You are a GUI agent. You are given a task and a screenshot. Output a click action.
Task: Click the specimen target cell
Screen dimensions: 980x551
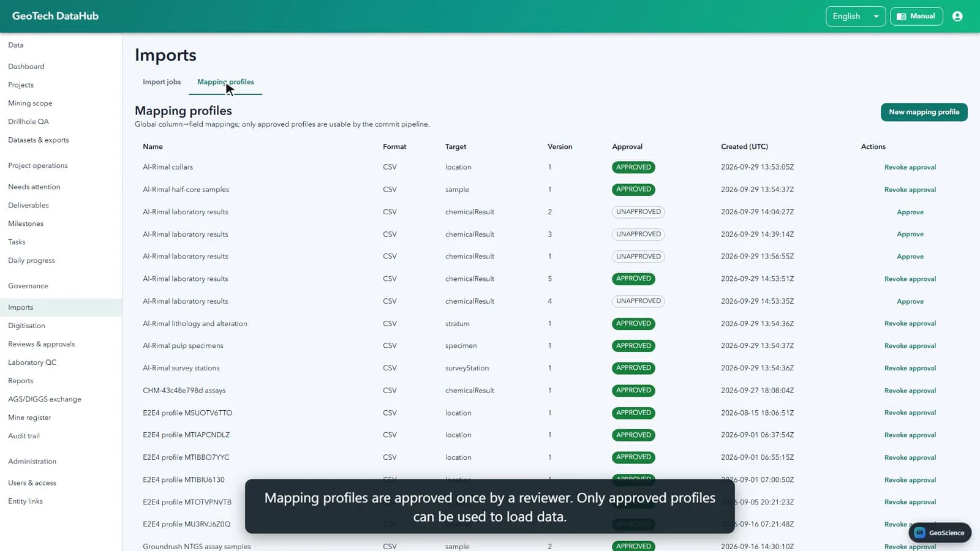coord(461,346)
